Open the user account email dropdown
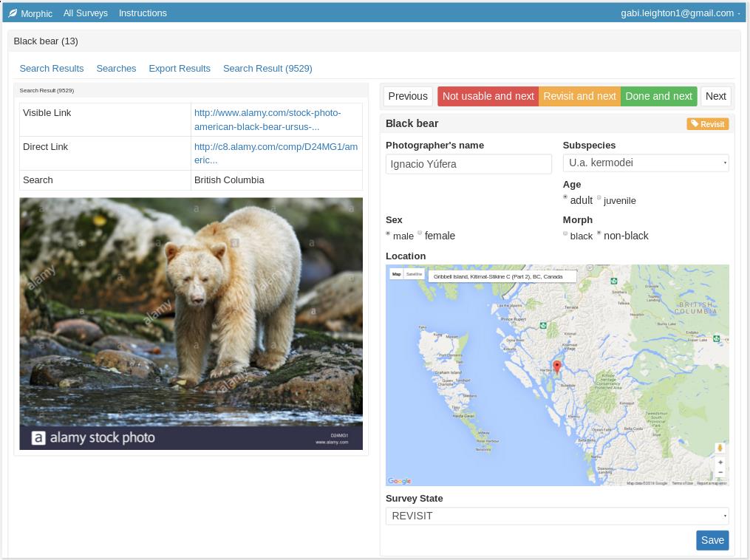 (680, 13)
